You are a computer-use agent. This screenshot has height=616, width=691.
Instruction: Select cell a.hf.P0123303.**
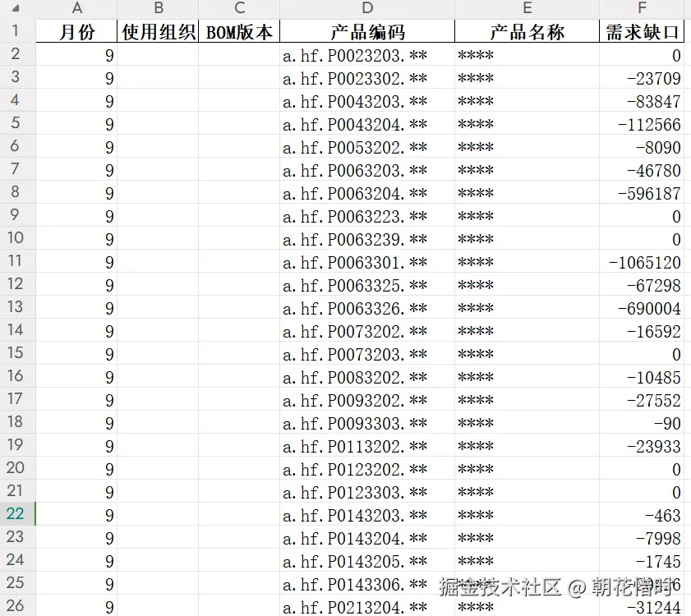pos(367,491)
